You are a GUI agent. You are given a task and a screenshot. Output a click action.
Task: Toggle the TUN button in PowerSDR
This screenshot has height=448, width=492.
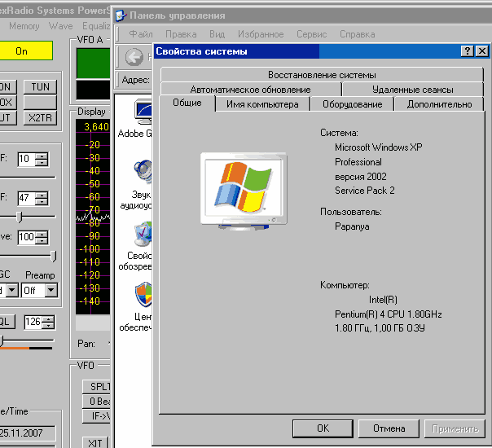(x=39, y=87)
